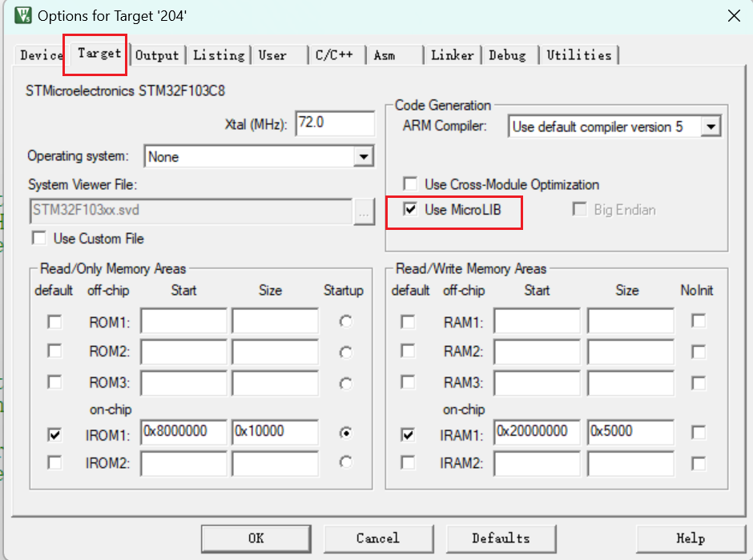Select the IROM2 Startup radio button
Screen dimensions: 753x560
click(x=346, y=462)
